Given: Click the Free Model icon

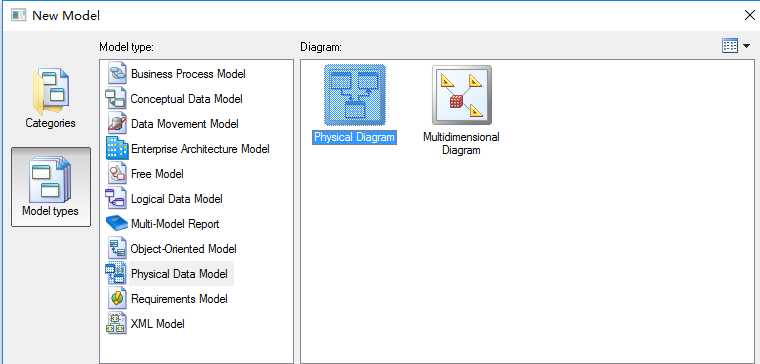Looking at the screenshot, I should coord(117,174).
